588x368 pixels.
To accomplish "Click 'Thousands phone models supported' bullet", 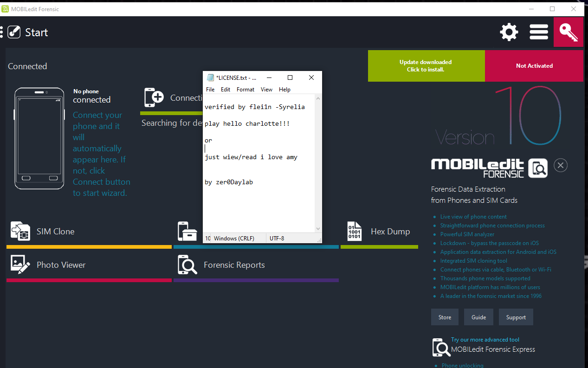I will 485,278.
